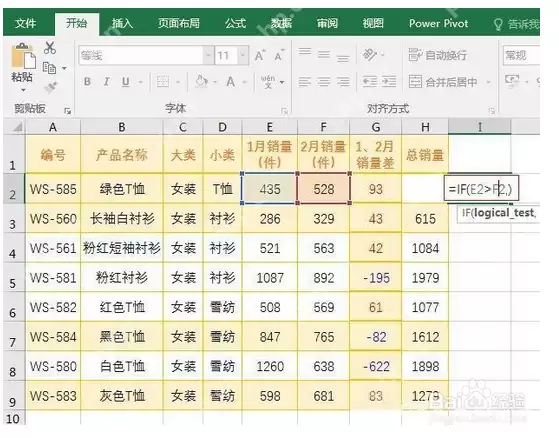Click the Increase Indent icon
This screenshot has height=438, width=559.
click(389, 82)
